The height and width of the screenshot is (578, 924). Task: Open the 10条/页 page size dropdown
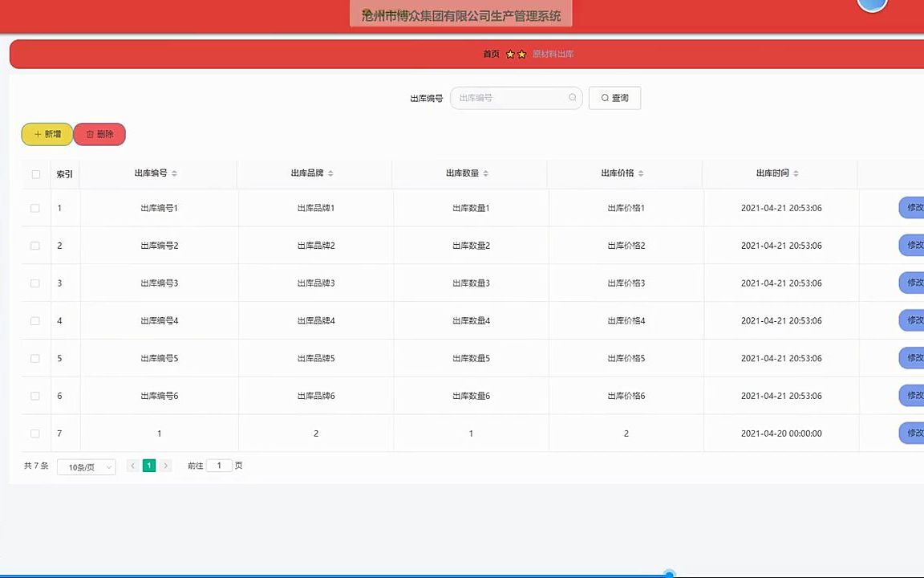pos(86,466)
